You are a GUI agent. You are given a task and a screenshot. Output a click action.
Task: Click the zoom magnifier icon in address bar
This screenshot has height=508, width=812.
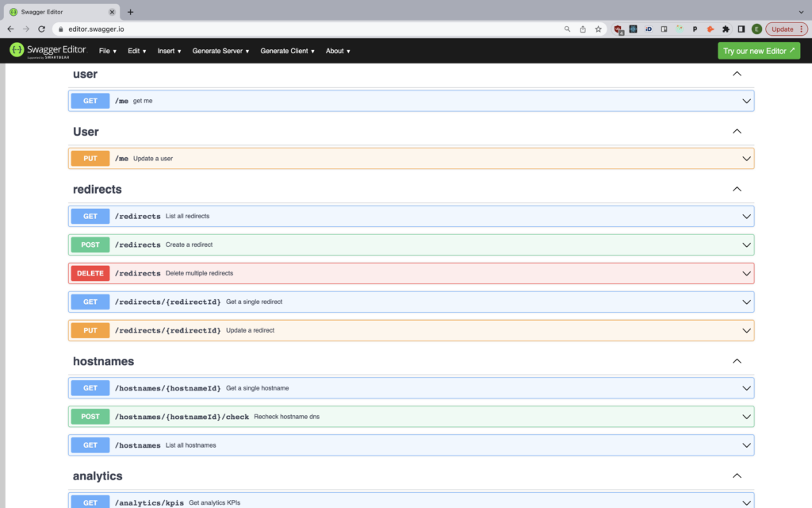coord(567,29)
